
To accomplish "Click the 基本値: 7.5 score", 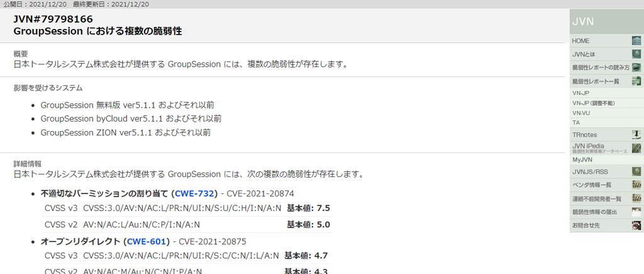I will click(x=308, y=208).
